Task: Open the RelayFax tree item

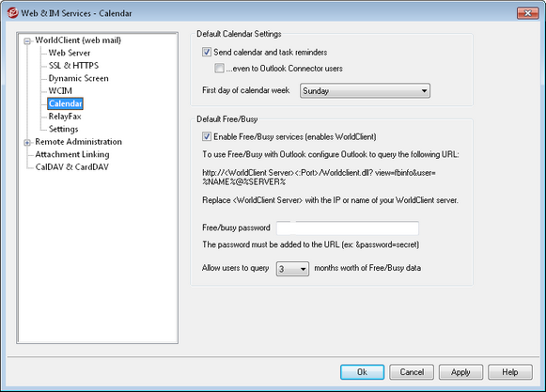Action: [x=65, y=117]
